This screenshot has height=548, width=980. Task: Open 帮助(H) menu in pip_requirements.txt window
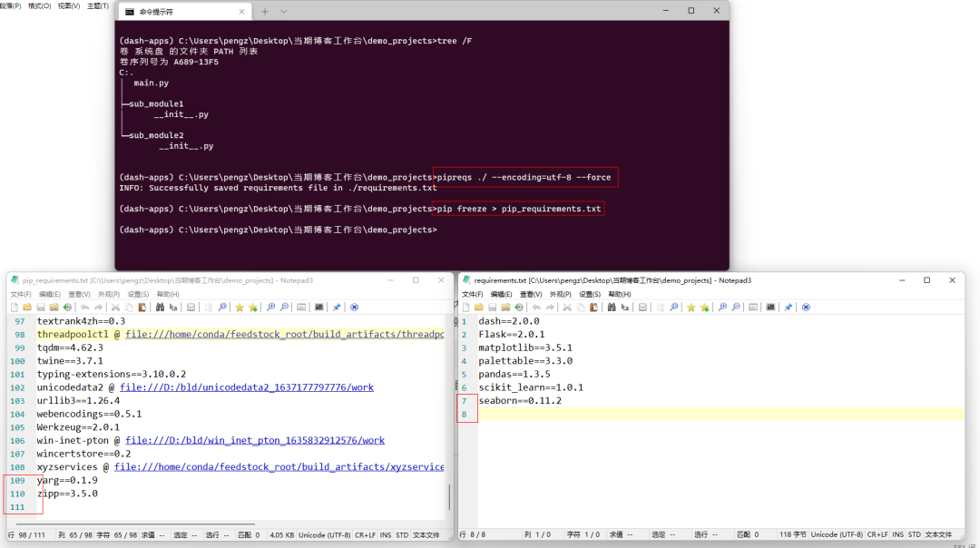tap(168, 294)
